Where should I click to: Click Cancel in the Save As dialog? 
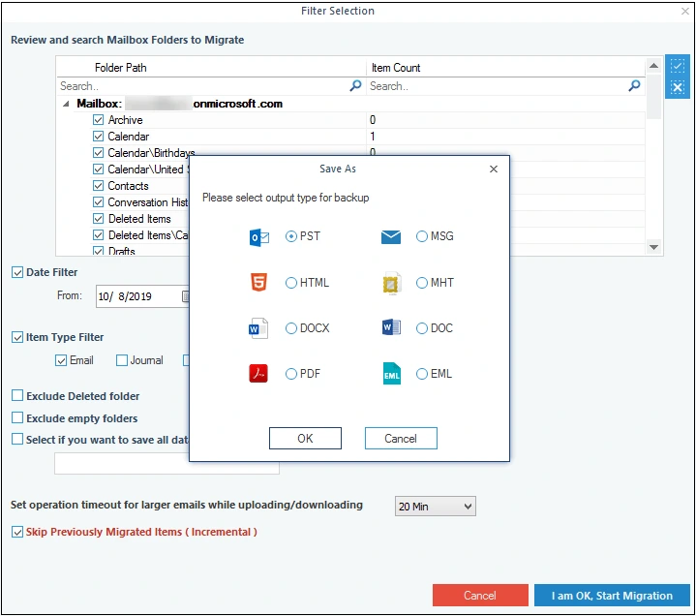click(x=401, y=439)
